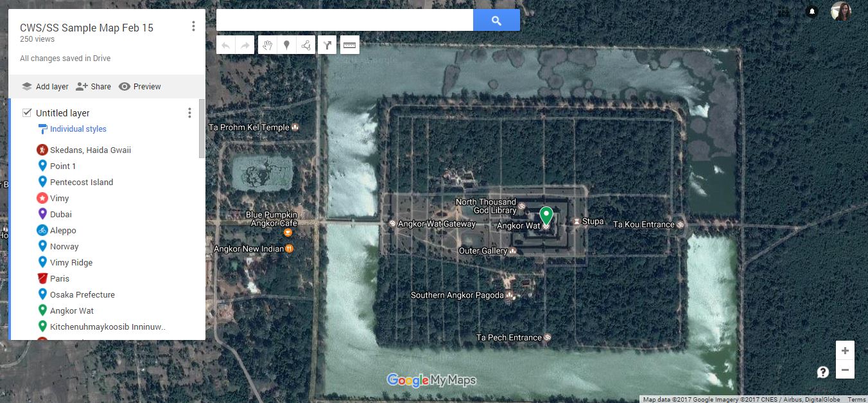868x403 pixels.
Task: Click the undo arrow in the toolbar
Action: click(225, 45)
